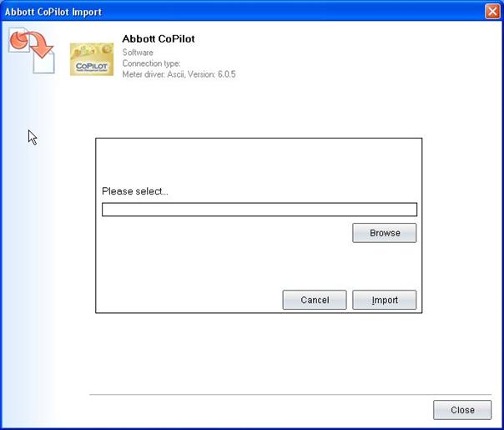This screenshot has width=504, height=430.
Task: Click the Import button
Action: [x=384, y=300]
